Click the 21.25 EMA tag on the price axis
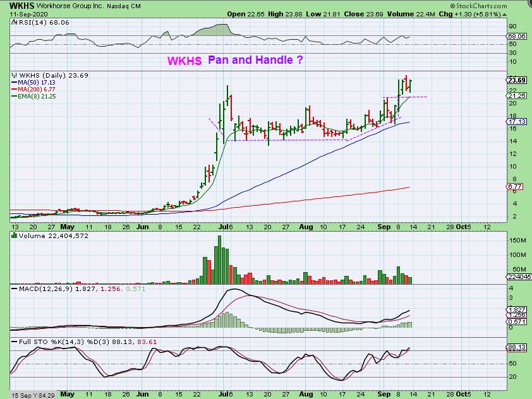Image resolution: width=532 pixels, height=399 pixels. pyautogui.click(x=517, y=96)
